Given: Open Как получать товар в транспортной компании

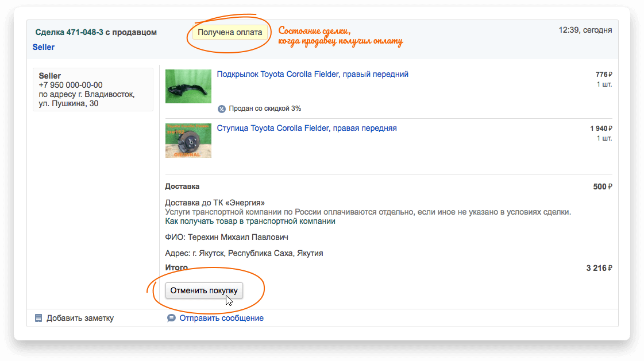Looking at the screenshot, I should [x=250, y=221].
